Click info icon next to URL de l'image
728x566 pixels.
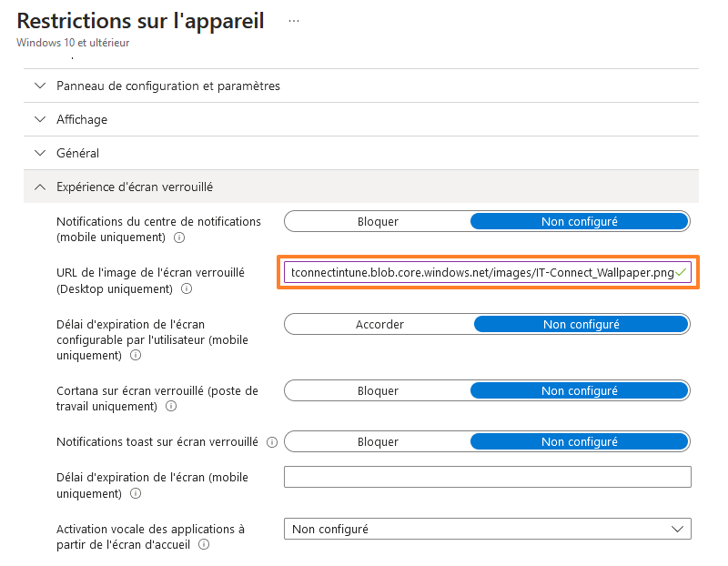click(x=187, y=289)
